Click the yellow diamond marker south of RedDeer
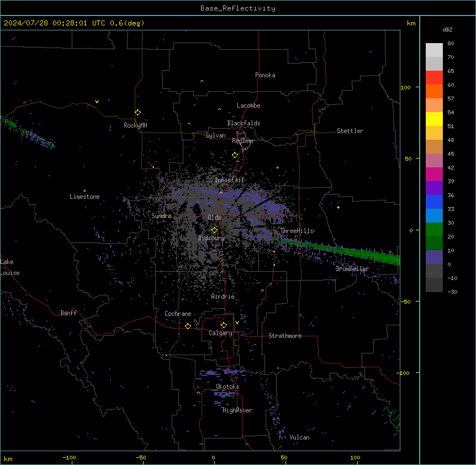This screenshot has height=465, width=476. (x=235, y=155)
